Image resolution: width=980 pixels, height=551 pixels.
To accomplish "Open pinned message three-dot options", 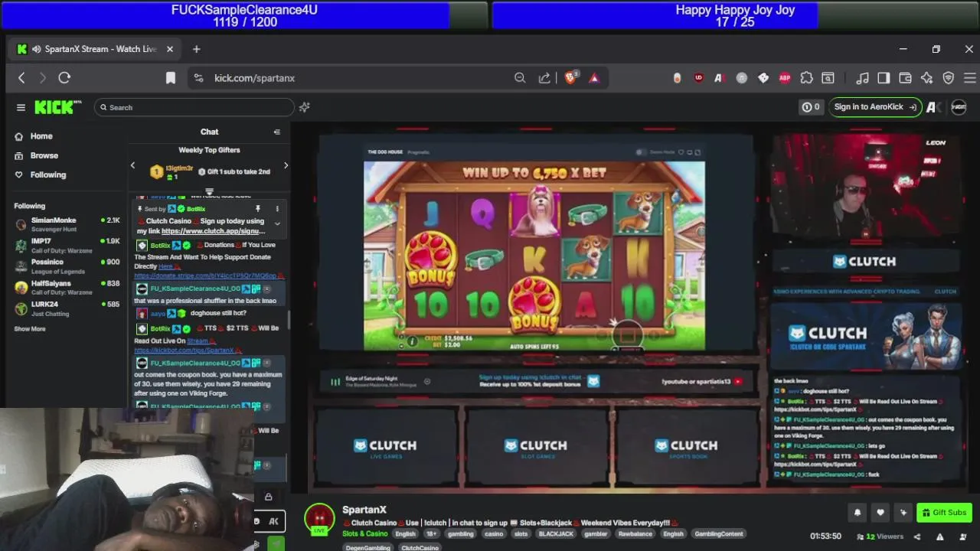I will (277, 208).
